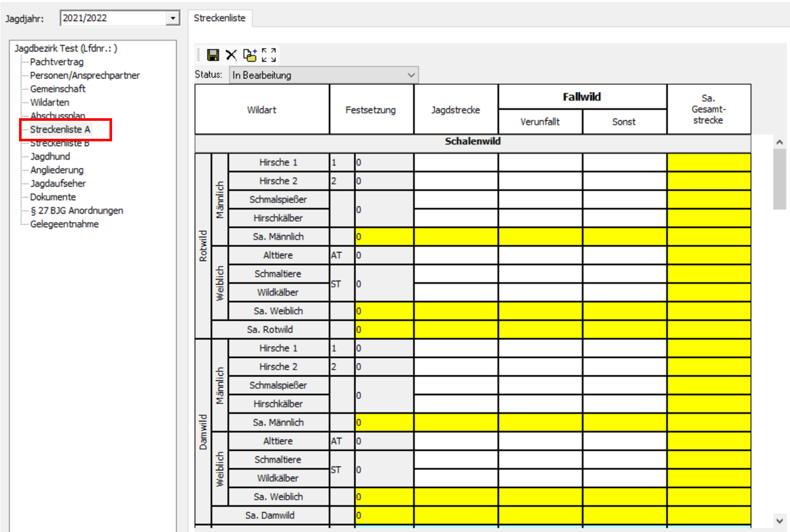Open Pachtvertrag in the tree
Screen dimensions: 790x532
(57, 62)
